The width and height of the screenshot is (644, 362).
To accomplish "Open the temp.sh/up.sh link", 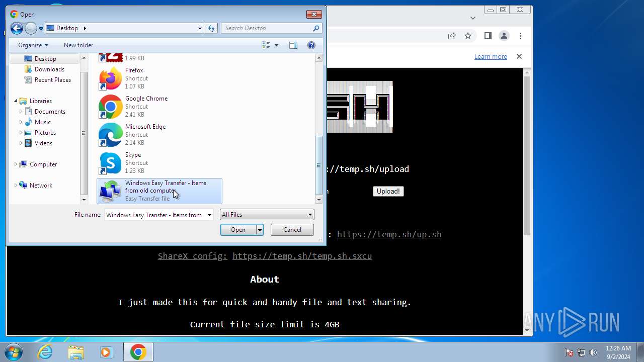I will coord(389,234).
